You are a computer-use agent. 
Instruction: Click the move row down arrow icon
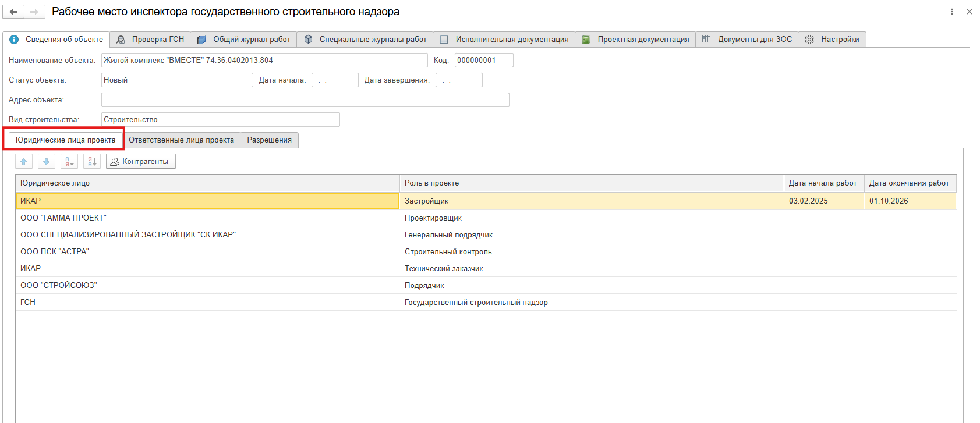47,162
